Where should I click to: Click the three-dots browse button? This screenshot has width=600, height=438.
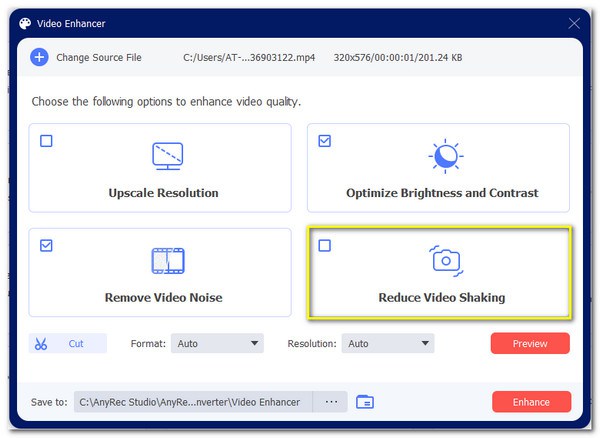[331, 402]
